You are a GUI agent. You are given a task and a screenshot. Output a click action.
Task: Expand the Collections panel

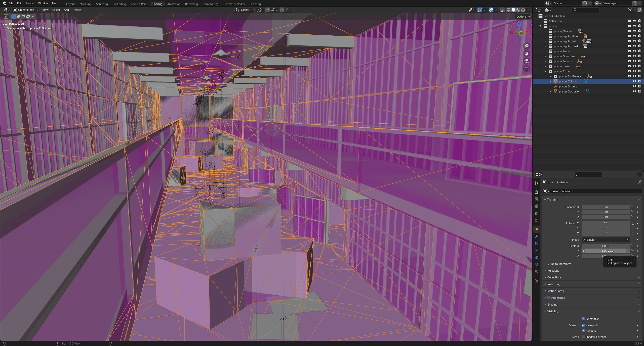pyautogui.click(x=554, y=277)
